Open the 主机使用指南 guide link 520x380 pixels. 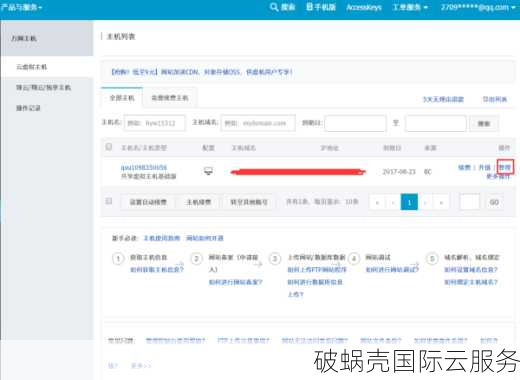click(x=162, y=238)
